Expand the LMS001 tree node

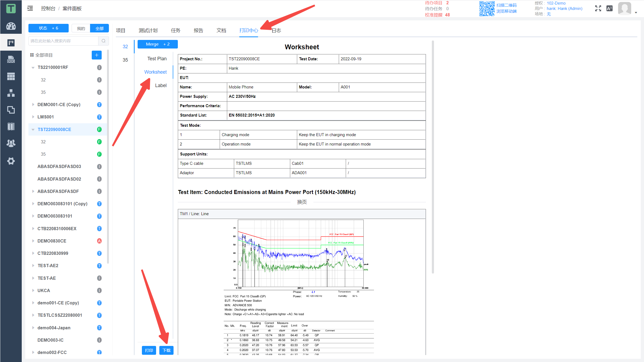click(33, 117)
